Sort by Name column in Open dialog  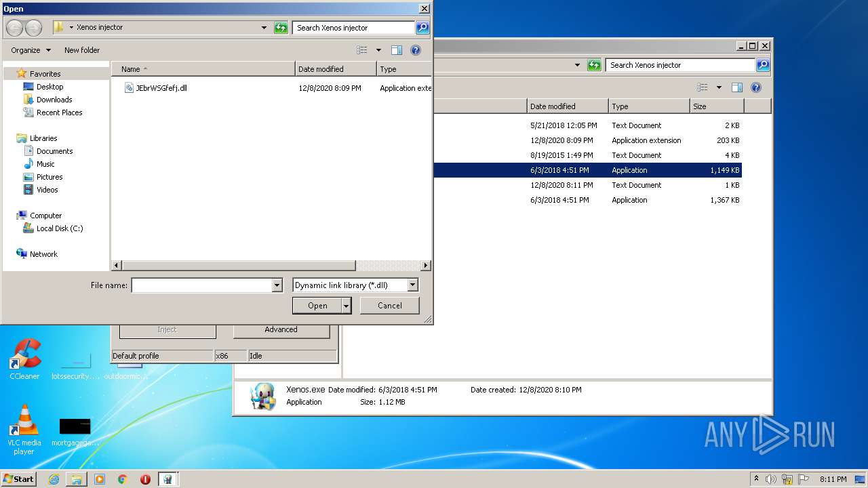(203, 69)
